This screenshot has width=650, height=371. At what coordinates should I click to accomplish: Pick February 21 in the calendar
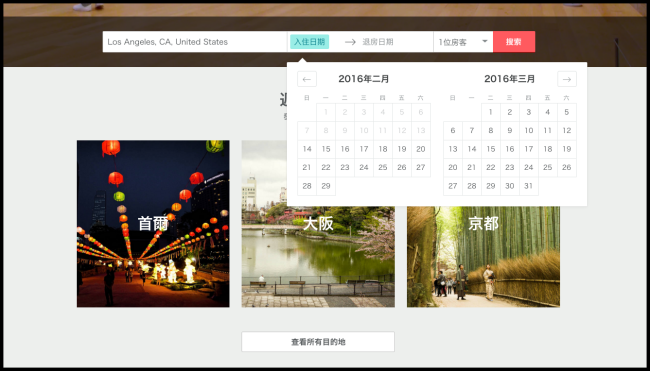pos(307,167)
